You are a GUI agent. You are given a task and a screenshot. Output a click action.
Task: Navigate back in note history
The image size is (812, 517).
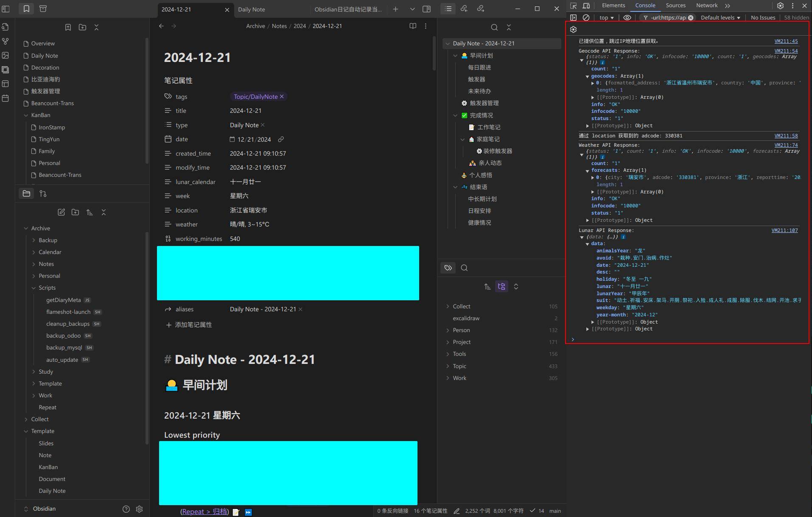pos(161,26)
